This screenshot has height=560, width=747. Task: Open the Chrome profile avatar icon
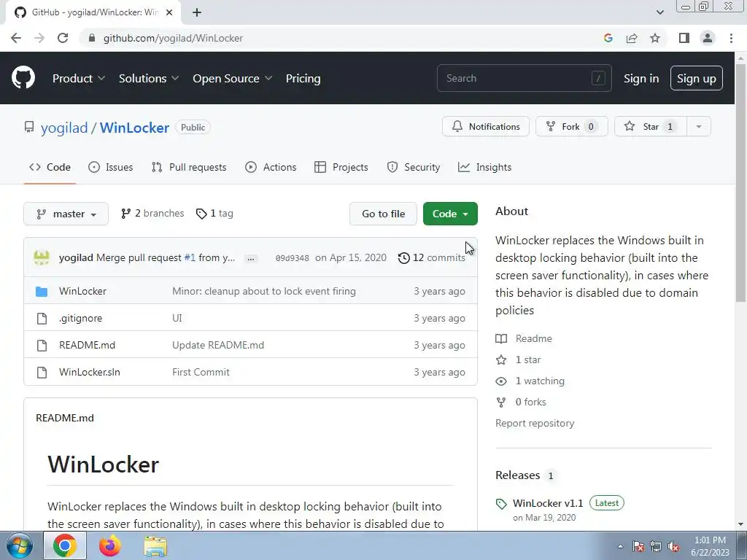pos(708,38)
